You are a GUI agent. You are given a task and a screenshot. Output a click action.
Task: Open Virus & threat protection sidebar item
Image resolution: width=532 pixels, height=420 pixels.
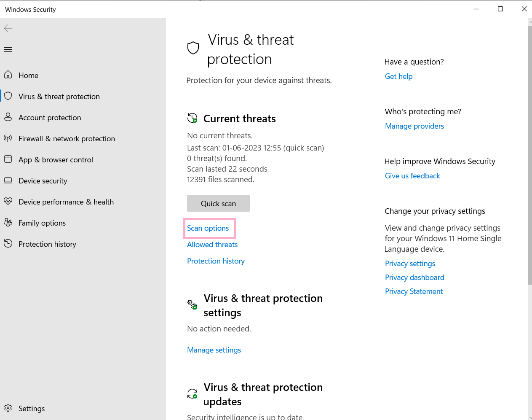click(x=59, y=97)
